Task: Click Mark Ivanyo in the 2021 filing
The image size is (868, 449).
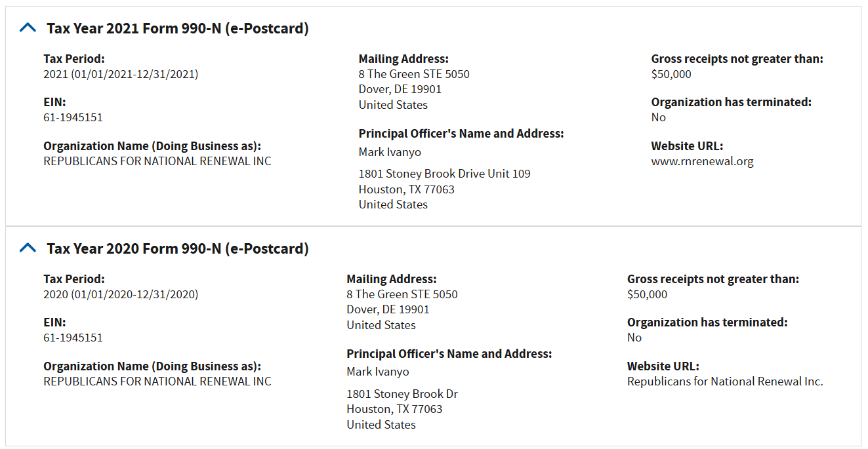Action: point(390,152)
